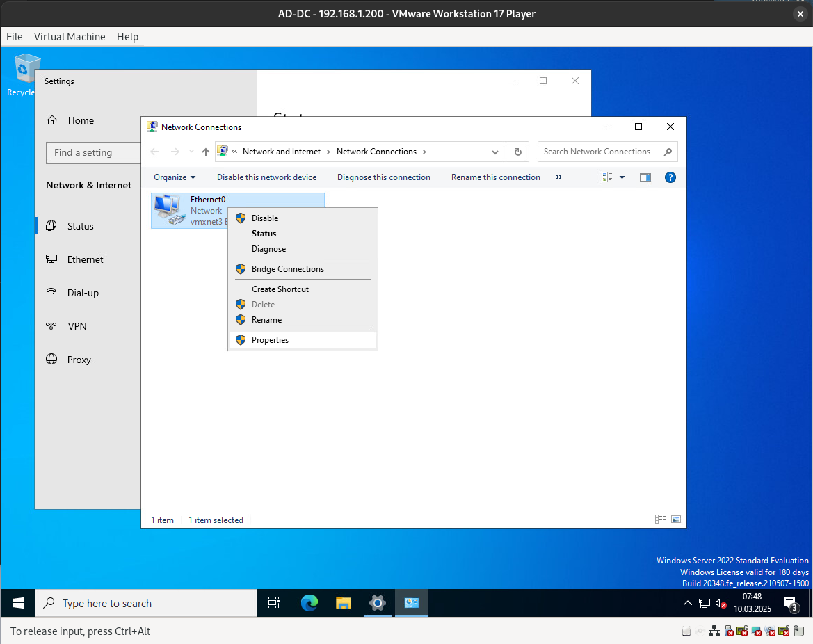Toggle the preview pane icon
This screenshot has width=813, height=644.
tap(645, 177)
